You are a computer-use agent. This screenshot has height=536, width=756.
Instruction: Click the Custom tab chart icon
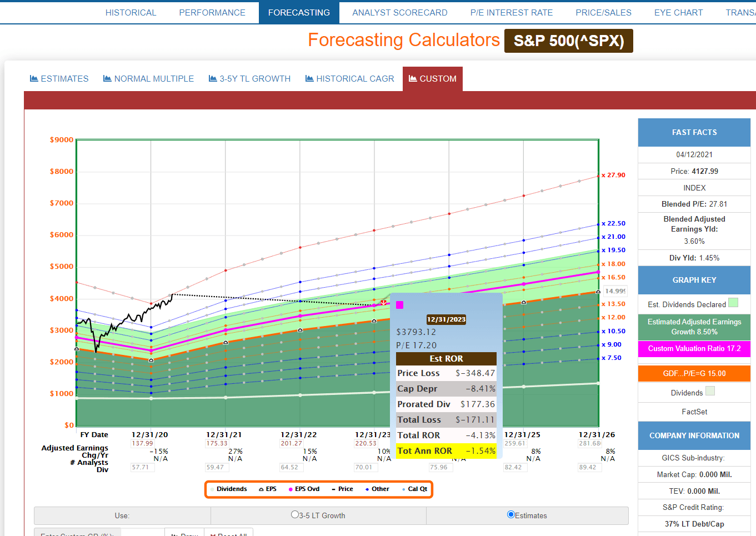coord(413,79)
